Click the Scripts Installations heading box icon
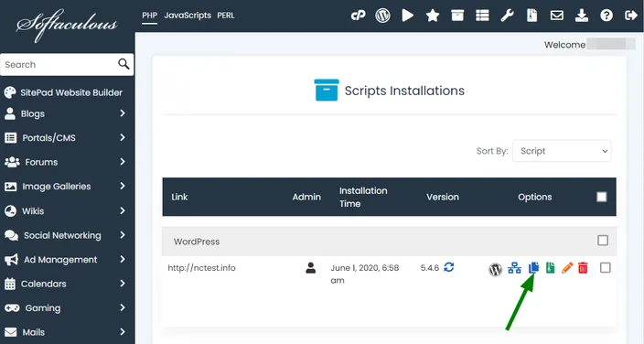644x344 pixels. pyautogui.click(x=326, y=90)
